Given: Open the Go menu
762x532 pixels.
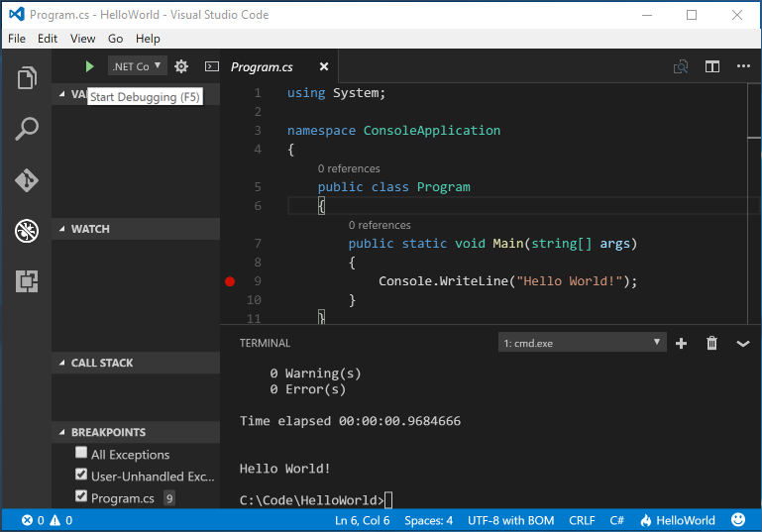Looking at the screenshot, I should coord(115,39).
